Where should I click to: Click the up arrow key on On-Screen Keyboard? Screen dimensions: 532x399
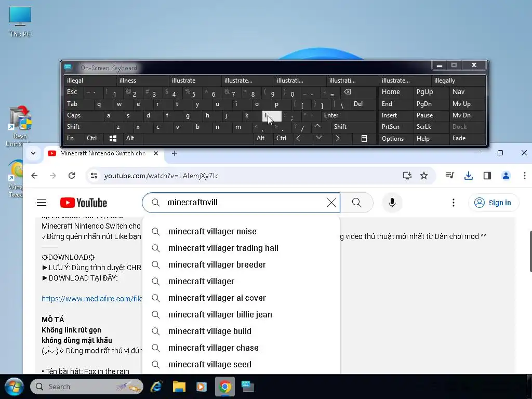(317, 127)
